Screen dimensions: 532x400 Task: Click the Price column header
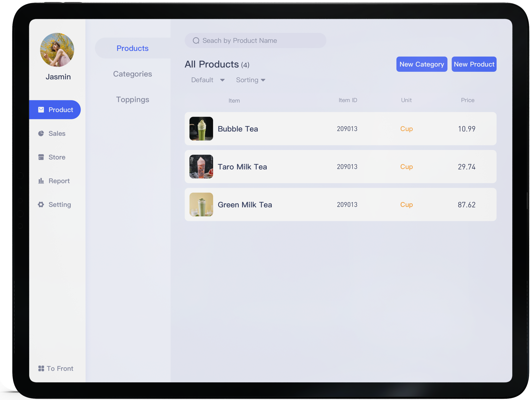coord(468,100)
